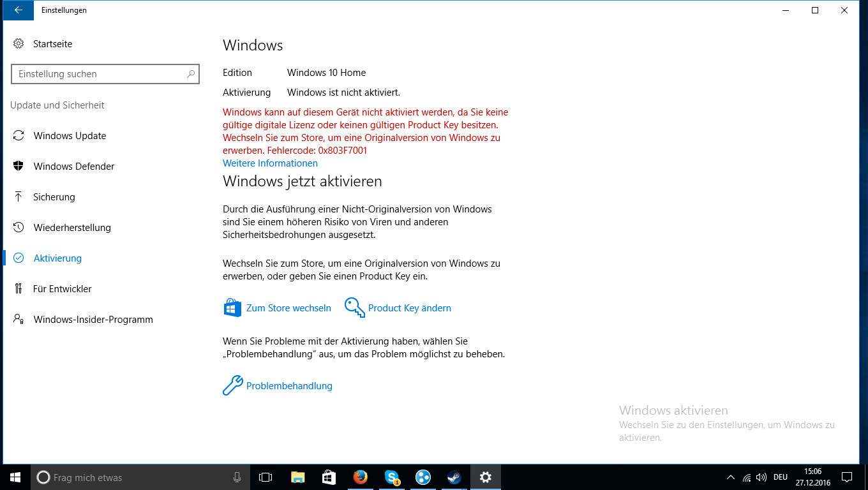Click the Problembehandlung wrench icon
Screen dimensions: 868x490
(232, 385)
